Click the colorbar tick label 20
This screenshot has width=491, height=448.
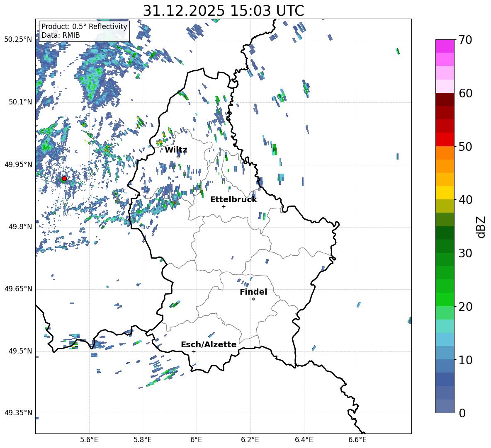[x=466, y=307]
